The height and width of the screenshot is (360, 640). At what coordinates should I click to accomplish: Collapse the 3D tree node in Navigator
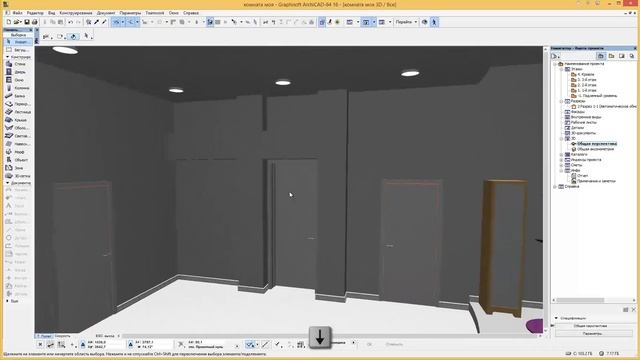click(561, 139)
